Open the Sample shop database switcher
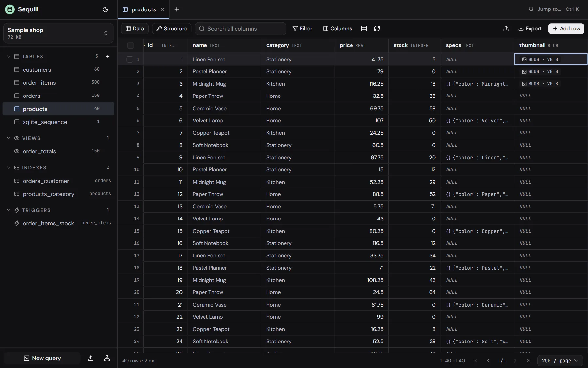588x368 pixels. [x=58, y=33]
